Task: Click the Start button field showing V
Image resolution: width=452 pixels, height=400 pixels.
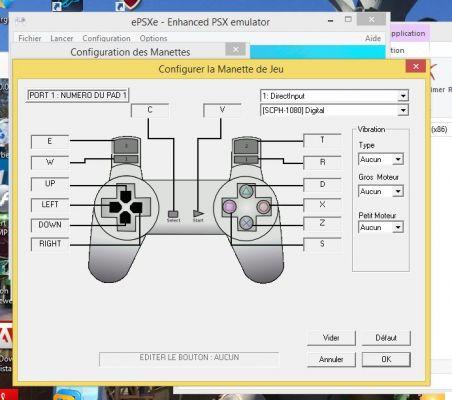Action: point(222,110)
